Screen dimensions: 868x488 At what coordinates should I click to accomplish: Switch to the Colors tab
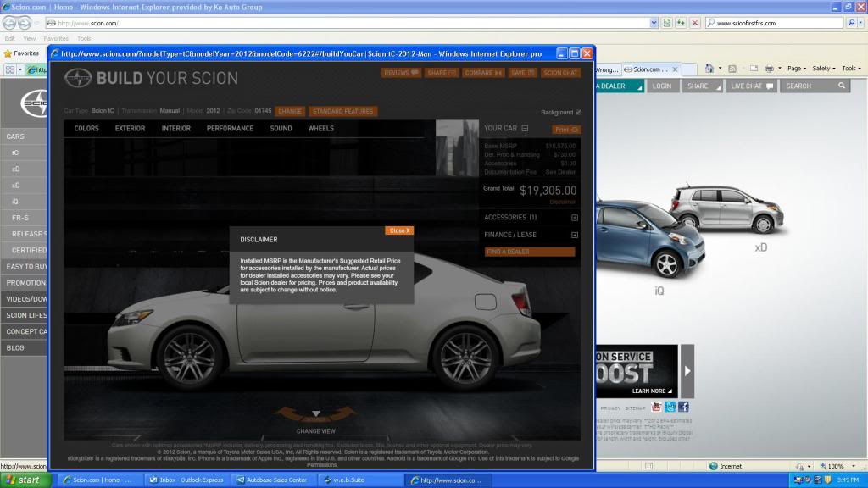point(86,129)
